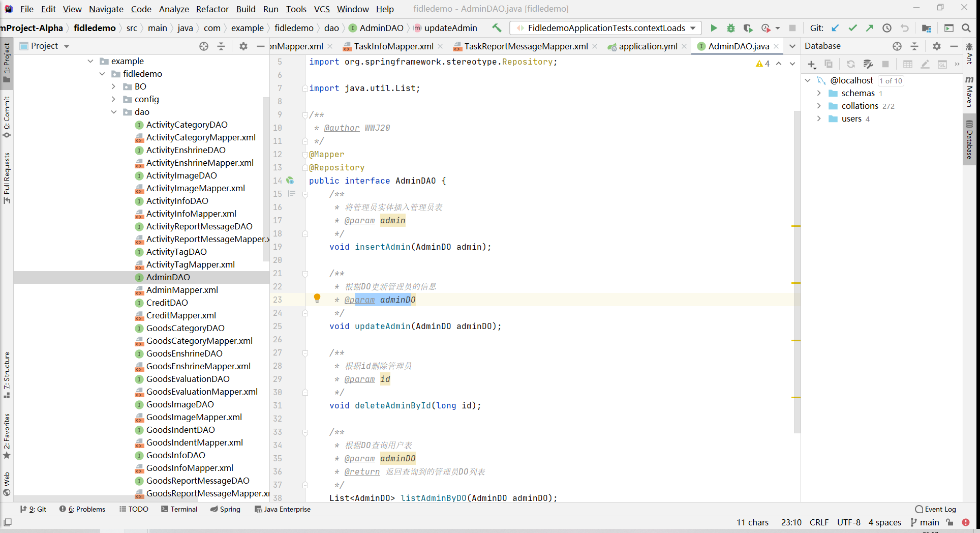980x533 pixels.
Task: Click the Git update project blue arrow
Action: [x=835, y=28]
